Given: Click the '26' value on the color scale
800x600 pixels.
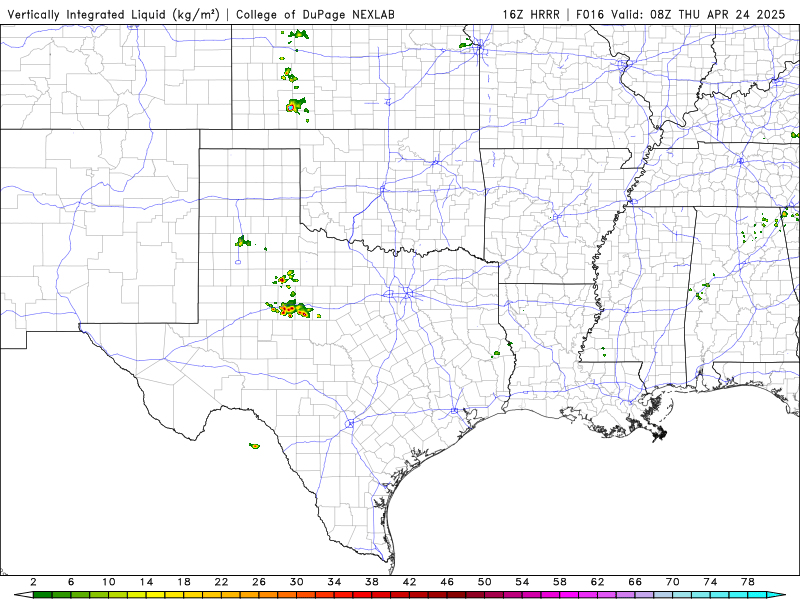Looking at the screenshot, I should 259,582.
